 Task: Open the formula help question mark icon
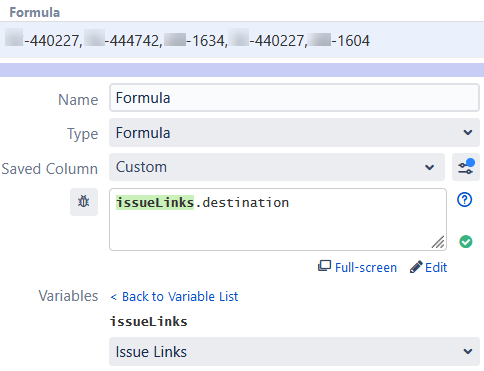click(465, 200)
